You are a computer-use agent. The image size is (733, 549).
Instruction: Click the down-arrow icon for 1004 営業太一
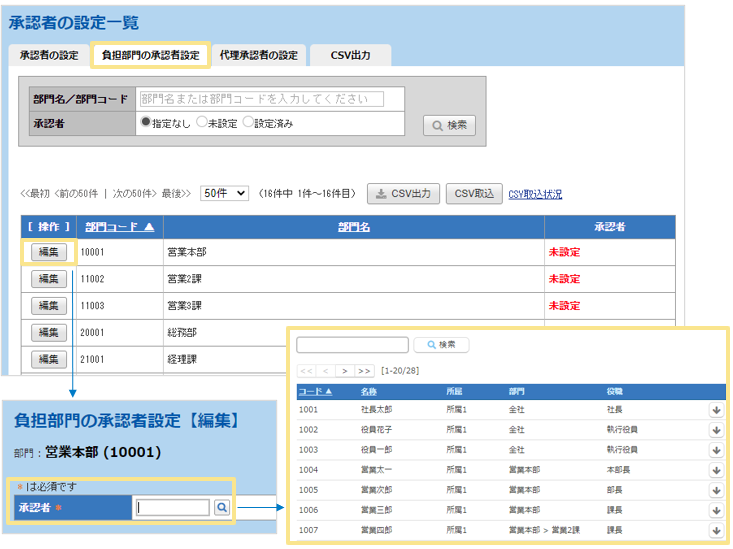[716, 469]
